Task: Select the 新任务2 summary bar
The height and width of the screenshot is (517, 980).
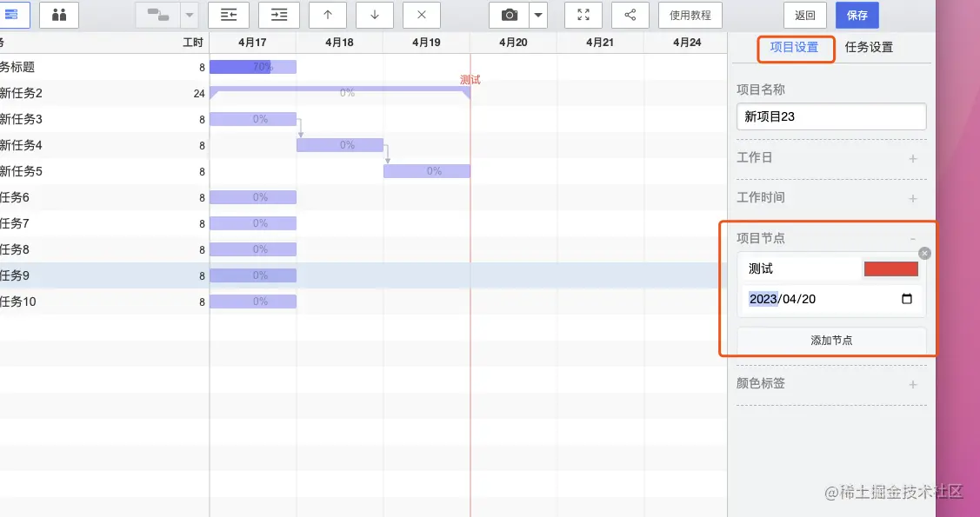Action: tap(340, 92)
